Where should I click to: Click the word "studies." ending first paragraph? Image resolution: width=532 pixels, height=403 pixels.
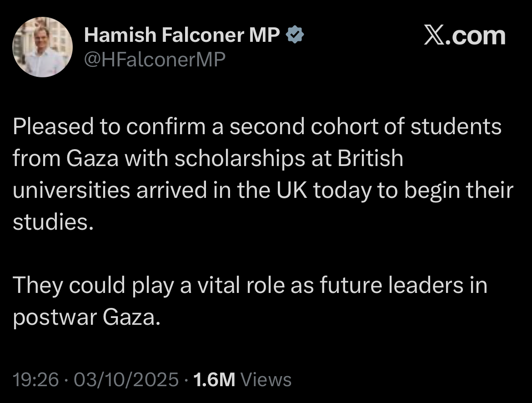tap(53, 222)
